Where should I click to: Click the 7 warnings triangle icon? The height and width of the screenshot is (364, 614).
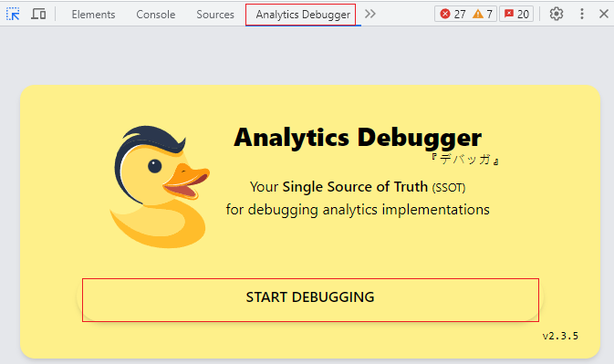[478, 14]
